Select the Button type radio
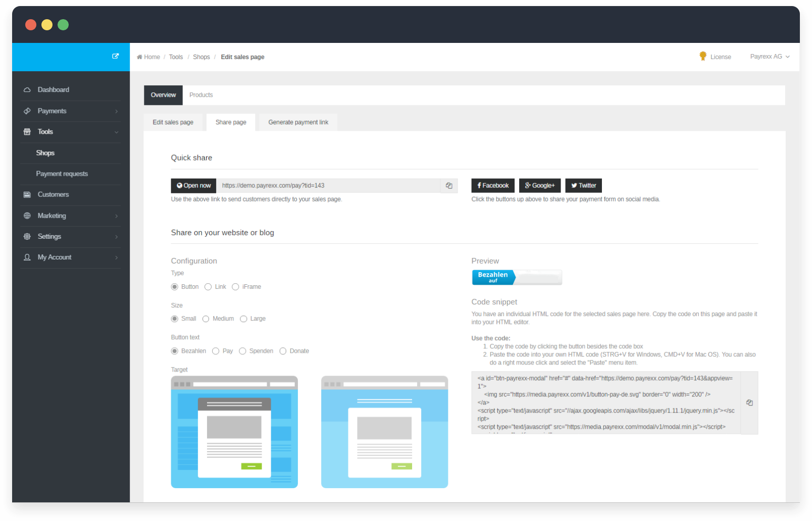812x521 pixels. (175, 287)
